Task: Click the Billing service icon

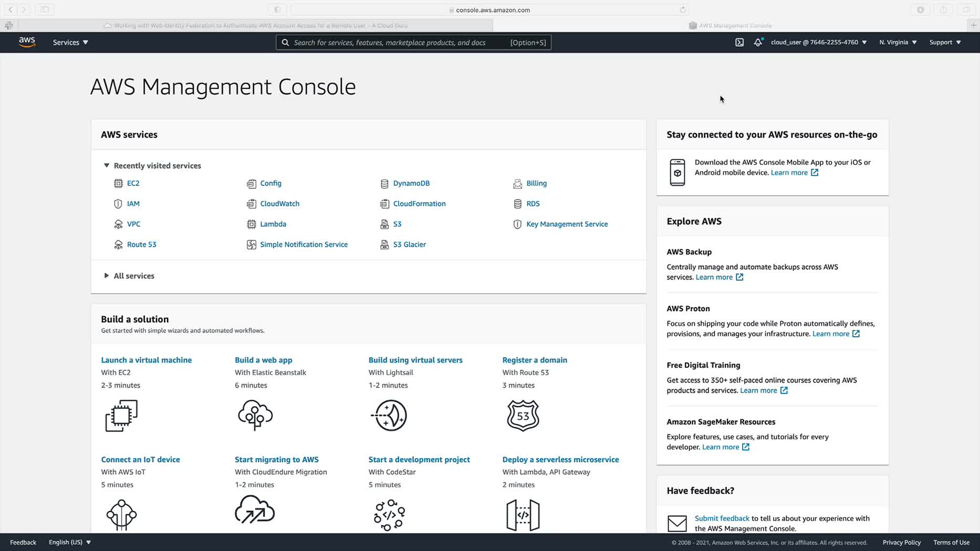Action: click(x=518, y=183)
